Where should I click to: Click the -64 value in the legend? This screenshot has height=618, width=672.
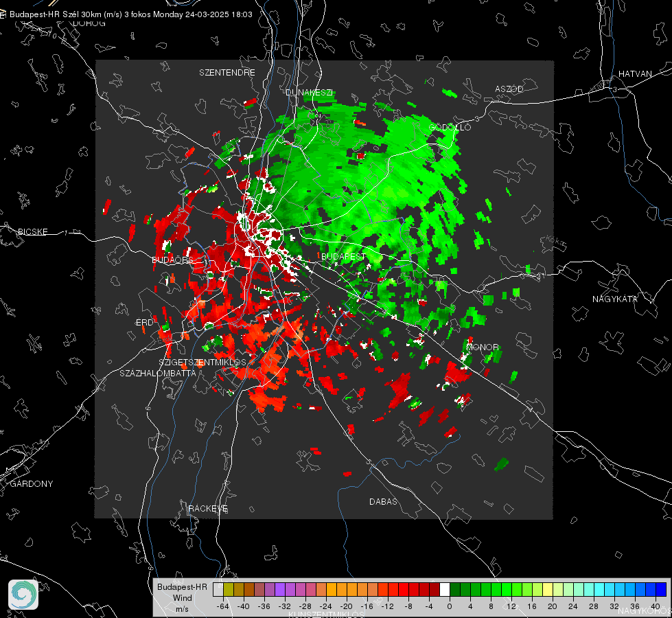pos(222,606)
